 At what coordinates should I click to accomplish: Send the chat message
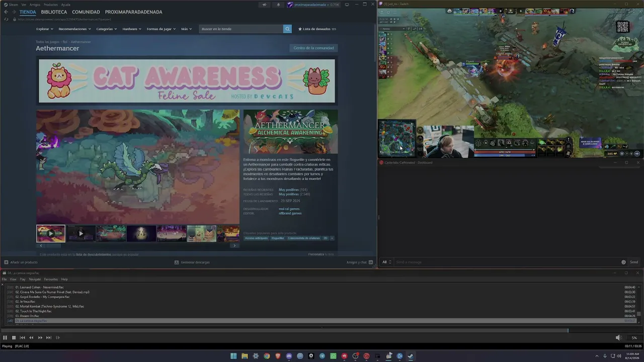pos(634,262)
